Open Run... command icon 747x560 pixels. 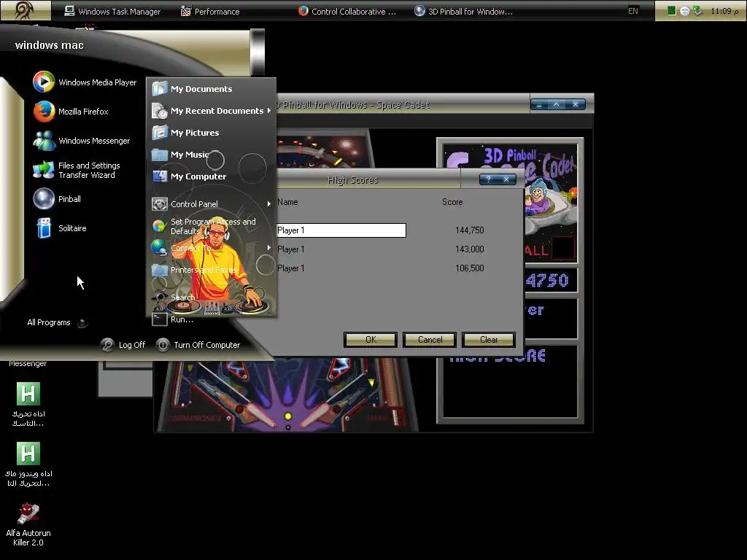tap(160, 319)
